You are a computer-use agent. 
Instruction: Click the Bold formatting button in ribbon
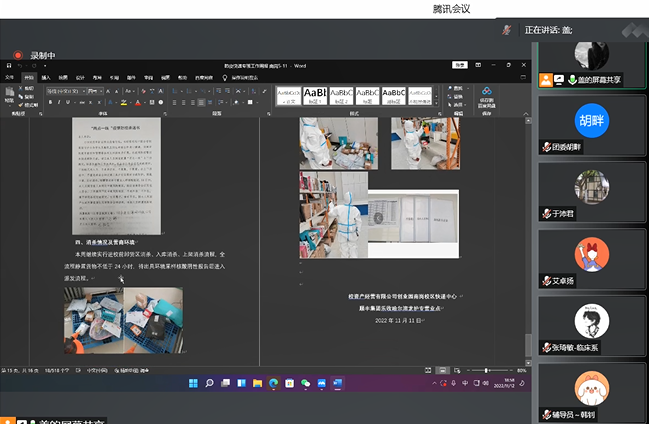(x=50, y=101)
